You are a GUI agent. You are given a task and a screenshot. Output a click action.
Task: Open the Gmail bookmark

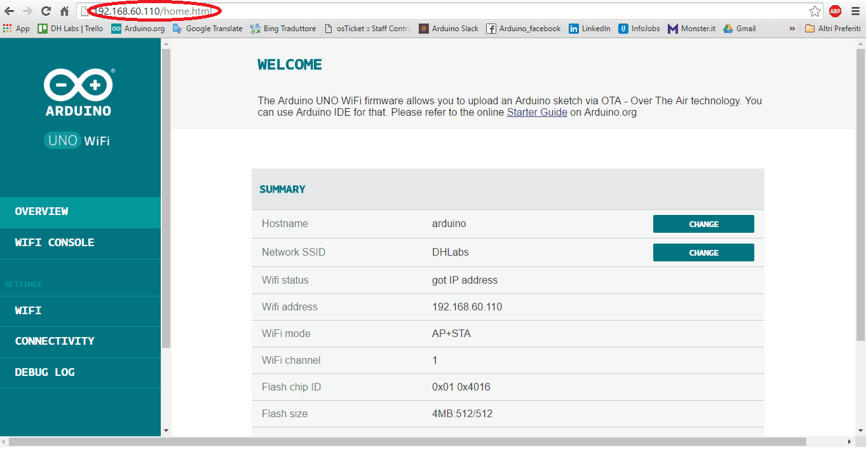tap(739, 29)
